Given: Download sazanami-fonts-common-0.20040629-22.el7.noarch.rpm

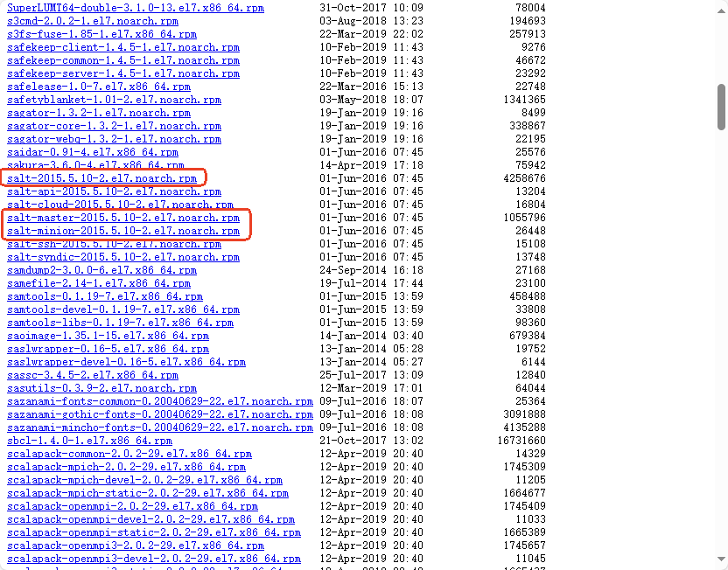Looking at the screenshot, I should pos(160,400).
